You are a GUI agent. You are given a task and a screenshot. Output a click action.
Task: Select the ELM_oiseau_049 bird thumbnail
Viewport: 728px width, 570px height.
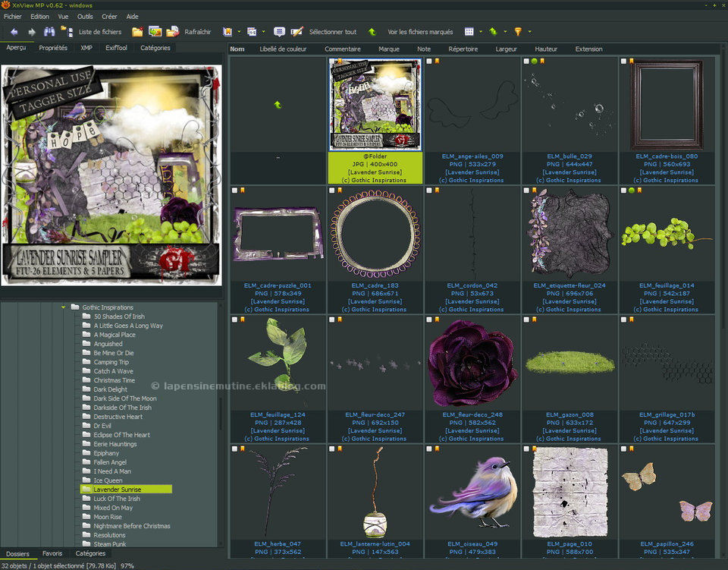point(472,493)
